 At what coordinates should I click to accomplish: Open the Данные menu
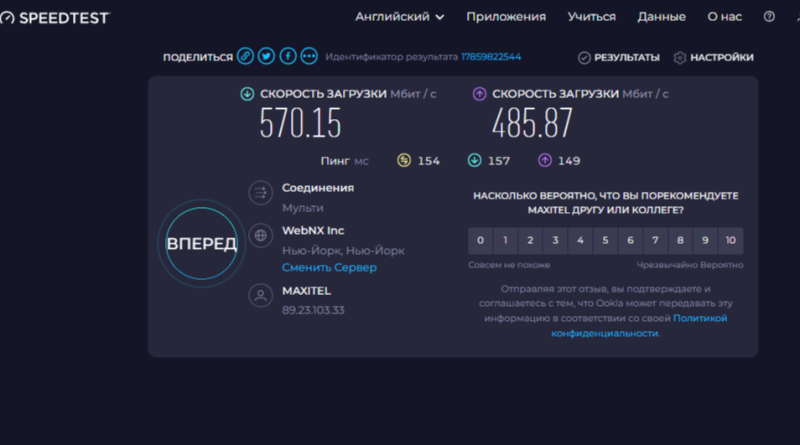[x=661, y=17]
